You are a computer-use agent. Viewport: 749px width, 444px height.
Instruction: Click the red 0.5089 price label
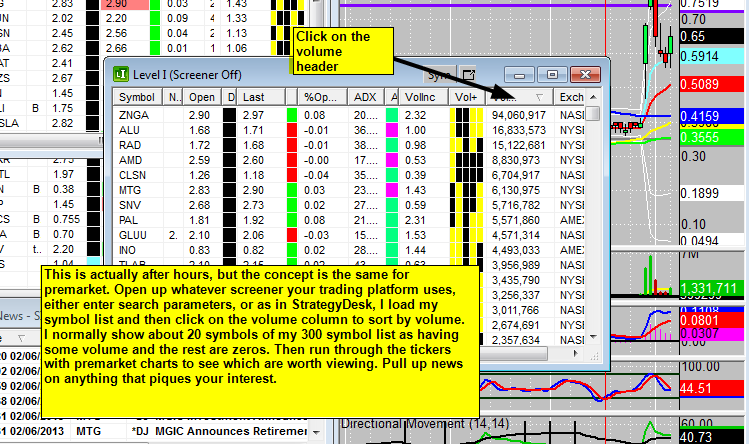click(711, 84)
